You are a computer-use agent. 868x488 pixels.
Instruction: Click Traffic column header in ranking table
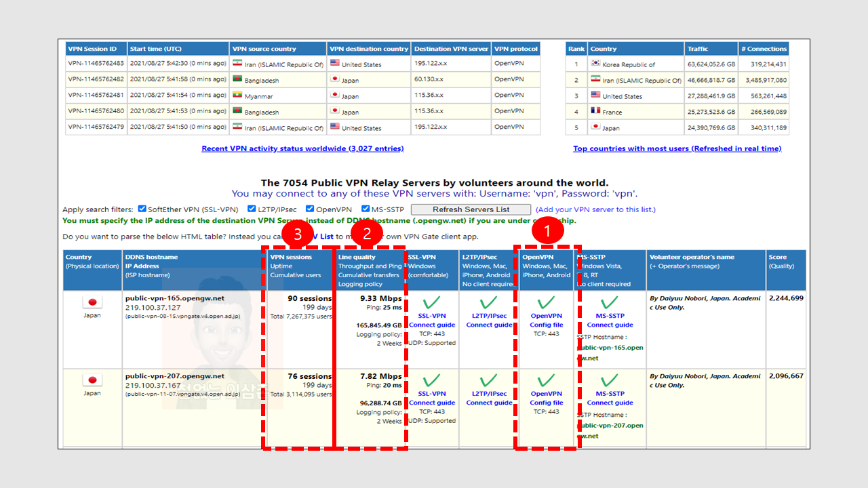point(710,49)
